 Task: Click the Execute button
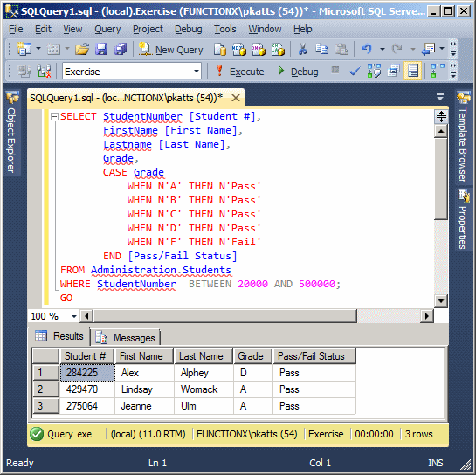pyautogui.click(x=239, y=72)
